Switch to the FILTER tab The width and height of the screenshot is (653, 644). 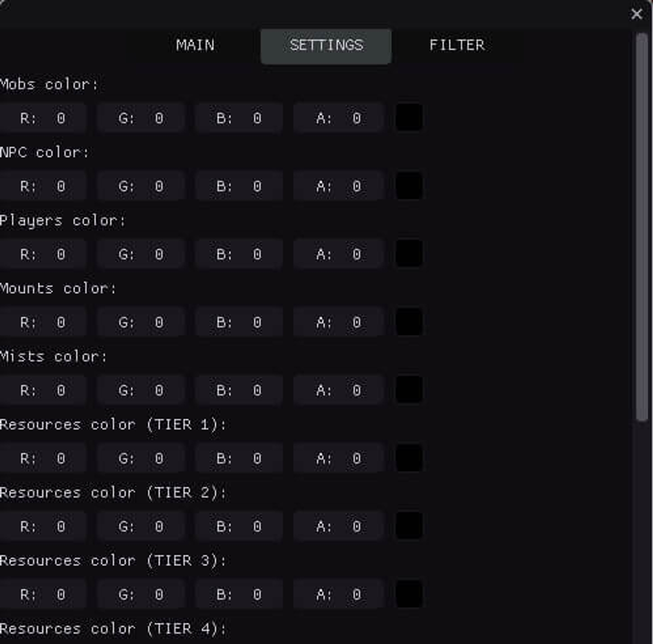[457, 45]
